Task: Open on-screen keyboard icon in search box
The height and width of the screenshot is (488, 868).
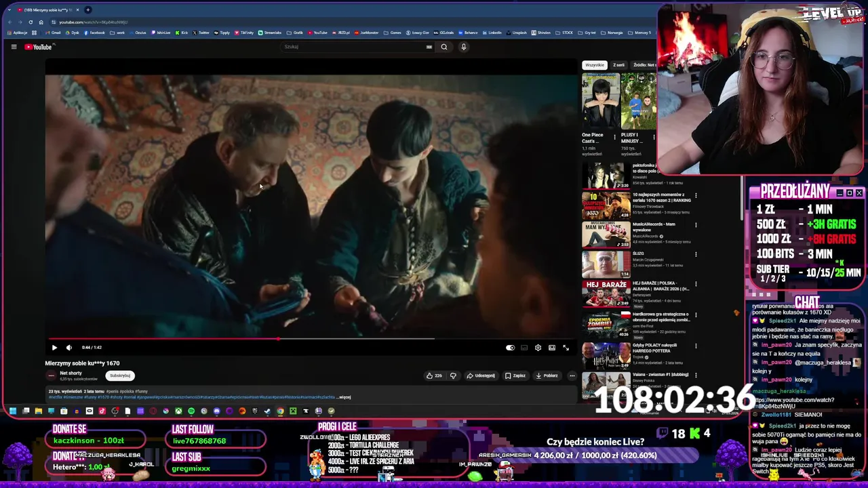Action: [429, 47]
